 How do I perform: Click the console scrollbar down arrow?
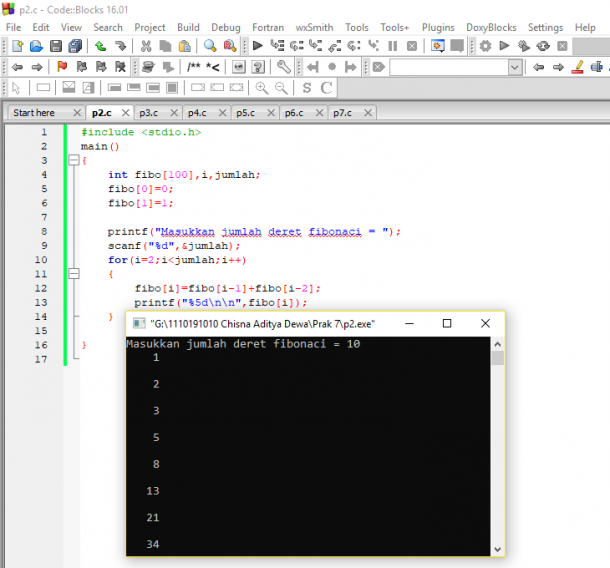(498, 549)
